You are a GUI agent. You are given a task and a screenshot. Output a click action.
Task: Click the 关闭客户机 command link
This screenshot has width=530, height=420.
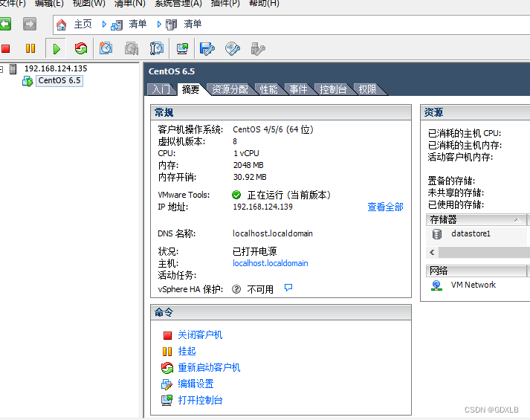(200, 335)
